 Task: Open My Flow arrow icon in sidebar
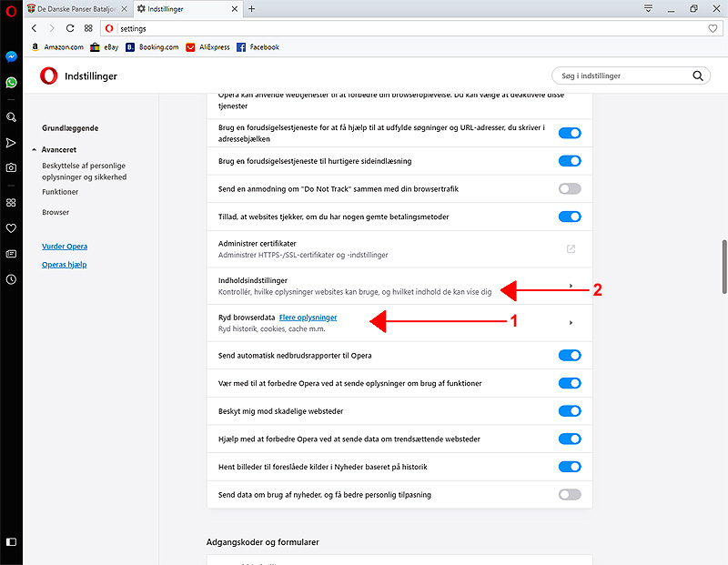[x=11, y=143]
